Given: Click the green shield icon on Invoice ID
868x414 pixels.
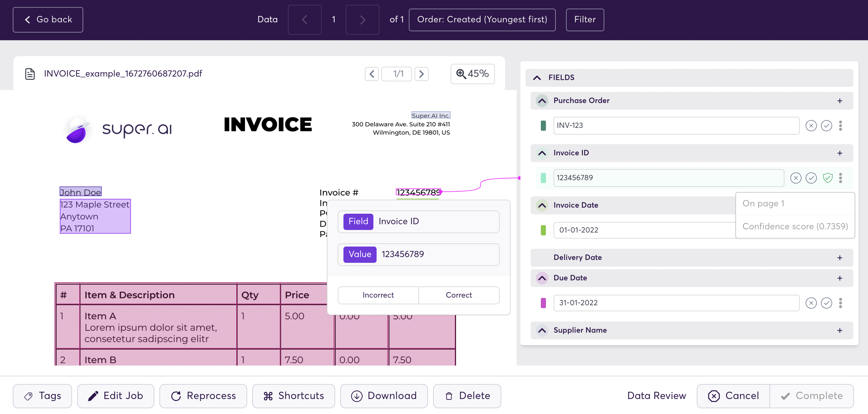Looking at the screenshot, I should pyautogui.click(x=828, y=178).
